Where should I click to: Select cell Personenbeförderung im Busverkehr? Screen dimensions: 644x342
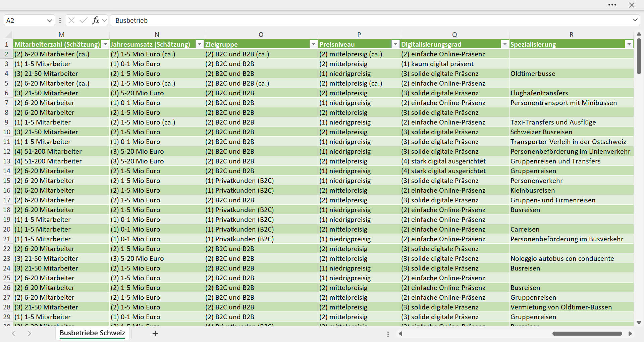pos(571,239)
